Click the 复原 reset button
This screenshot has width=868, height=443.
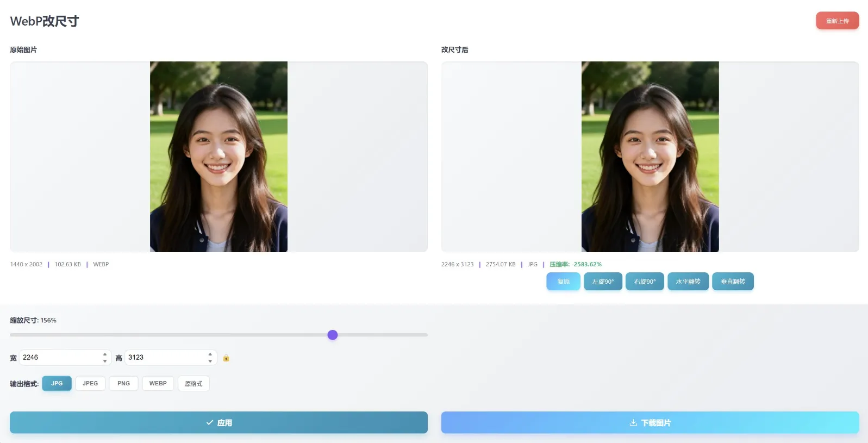pos(564,282)
